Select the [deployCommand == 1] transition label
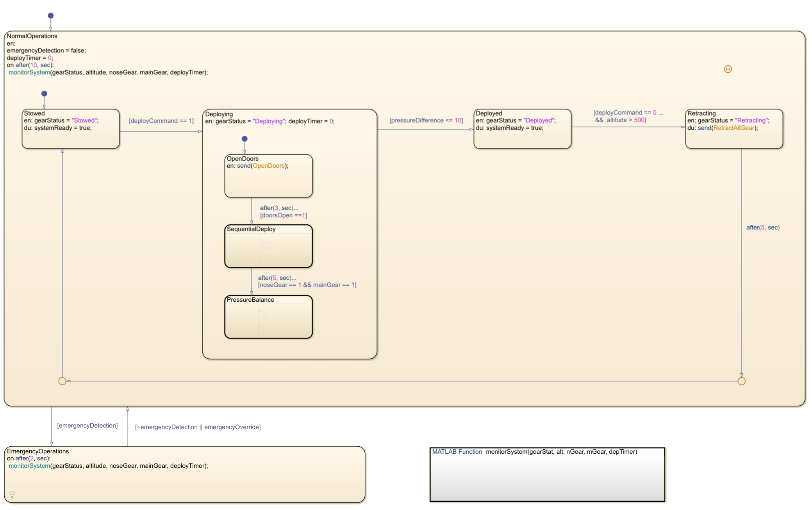The image size is (812, 510). click(x=162, y=121)
